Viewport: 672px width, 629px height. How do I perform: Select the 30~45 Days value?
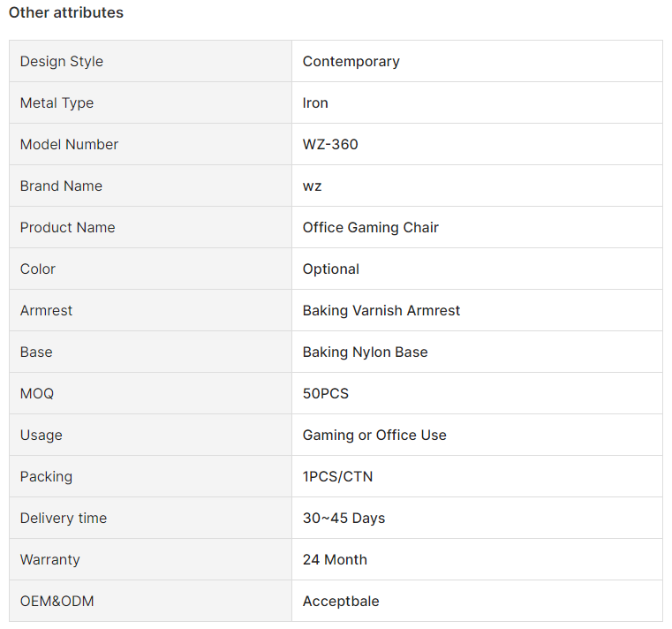tap(344, 518)
